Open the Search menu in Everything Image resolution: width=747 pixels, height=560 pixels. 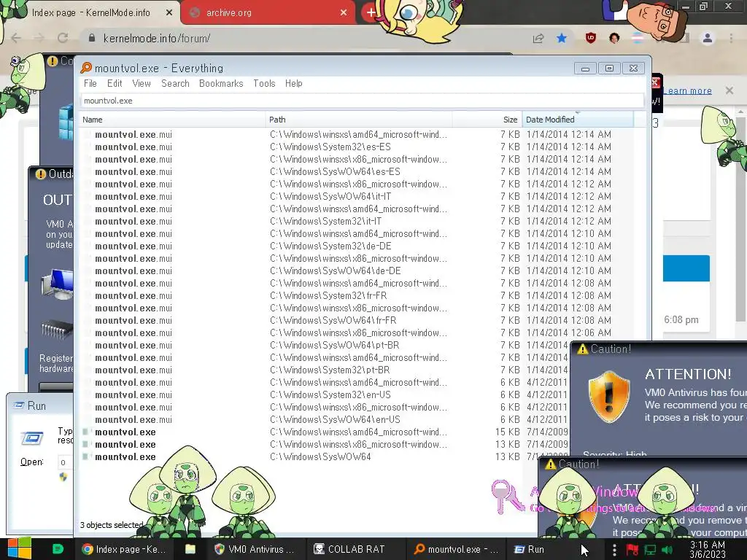175,83
